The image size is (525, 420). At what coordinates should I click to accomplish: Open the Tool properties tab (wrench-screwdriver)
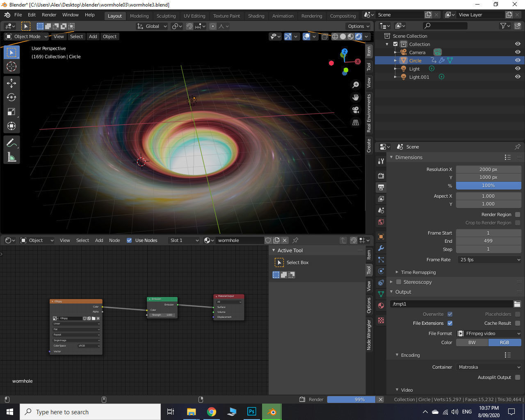(x=381, y=161)
